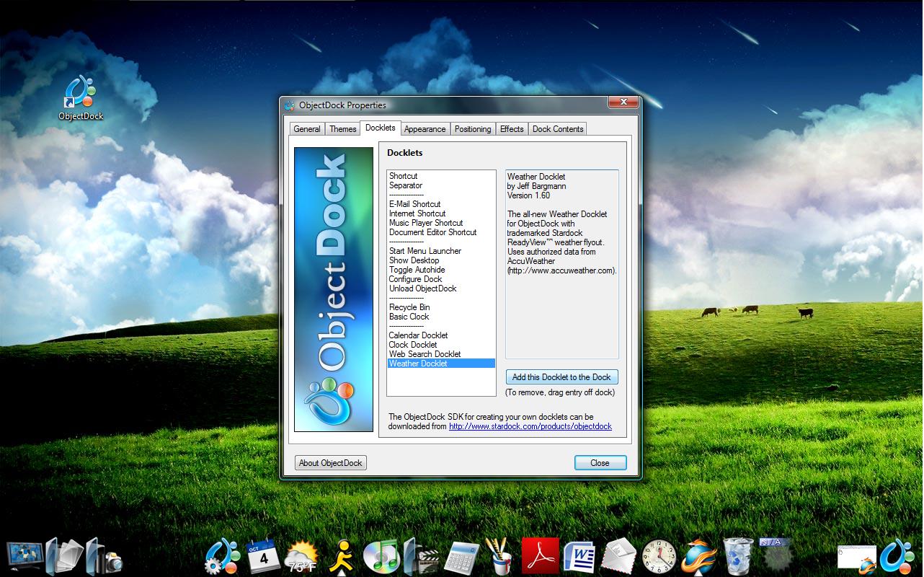
Task: Launch the music player CD icon
Action: [x=381, y=556]
